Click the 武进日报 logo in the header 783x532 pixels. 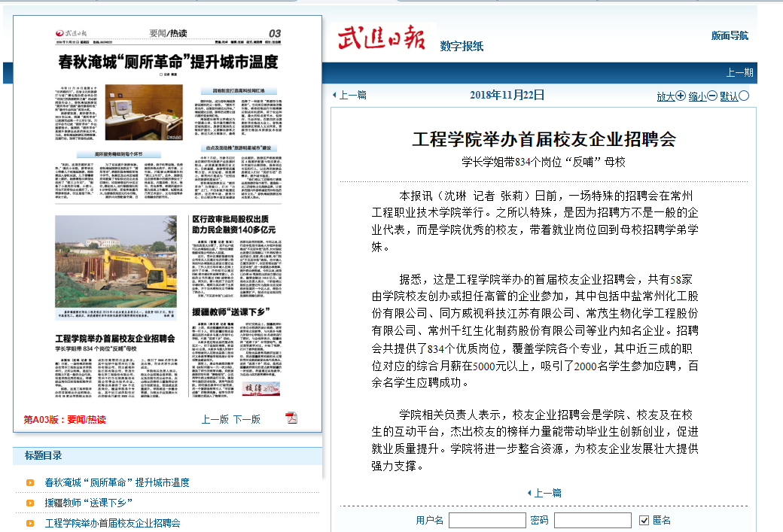pos(382,38)
